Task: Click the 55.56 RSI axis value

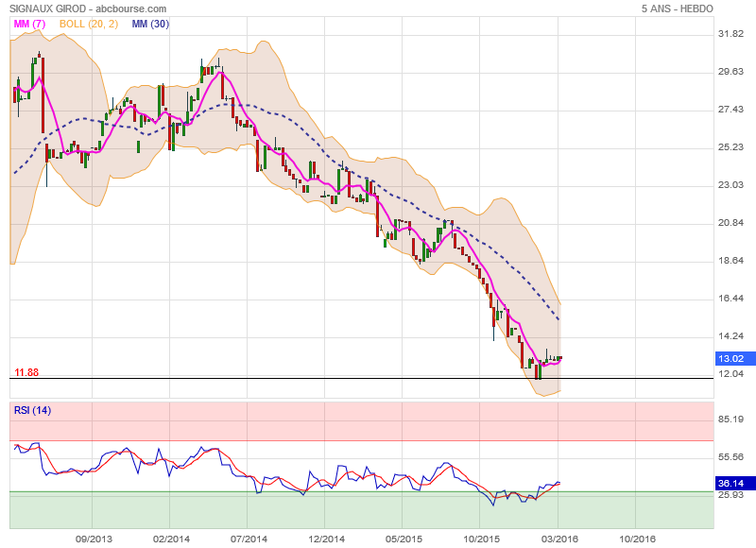Action: pyautogui.click(x=730, y=457)
